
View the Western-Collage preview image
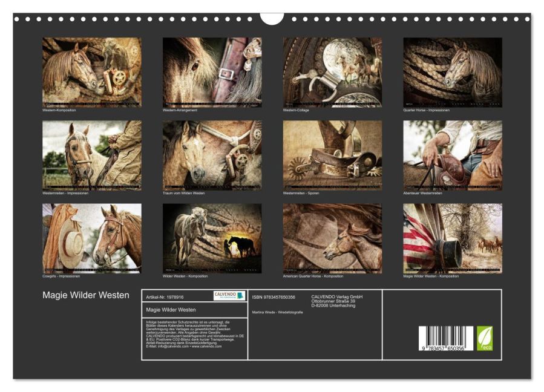coord(331,71)
